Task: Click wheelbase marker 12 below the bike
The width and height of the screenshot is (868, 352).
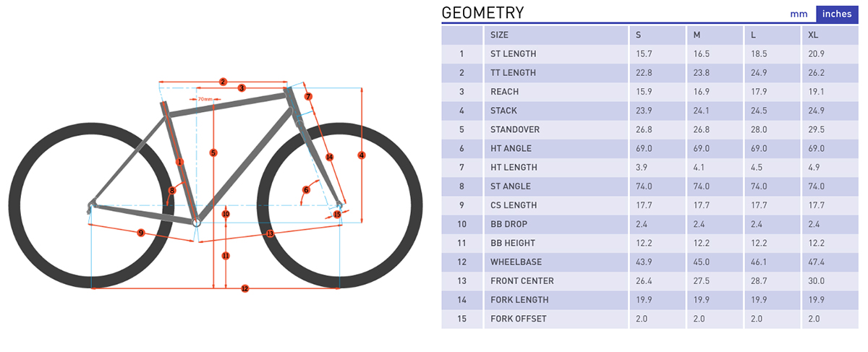Action: 244,289
